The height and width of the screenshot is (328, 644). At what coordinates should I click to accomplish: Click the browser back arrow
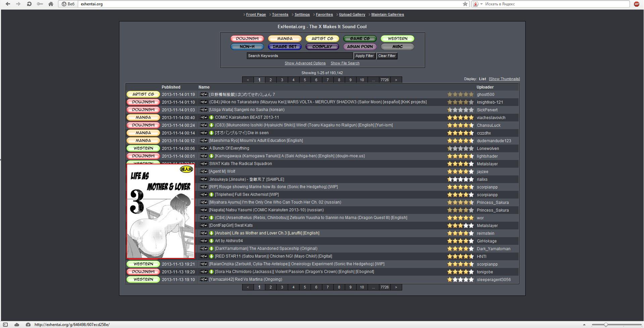[x=8, y=4]
